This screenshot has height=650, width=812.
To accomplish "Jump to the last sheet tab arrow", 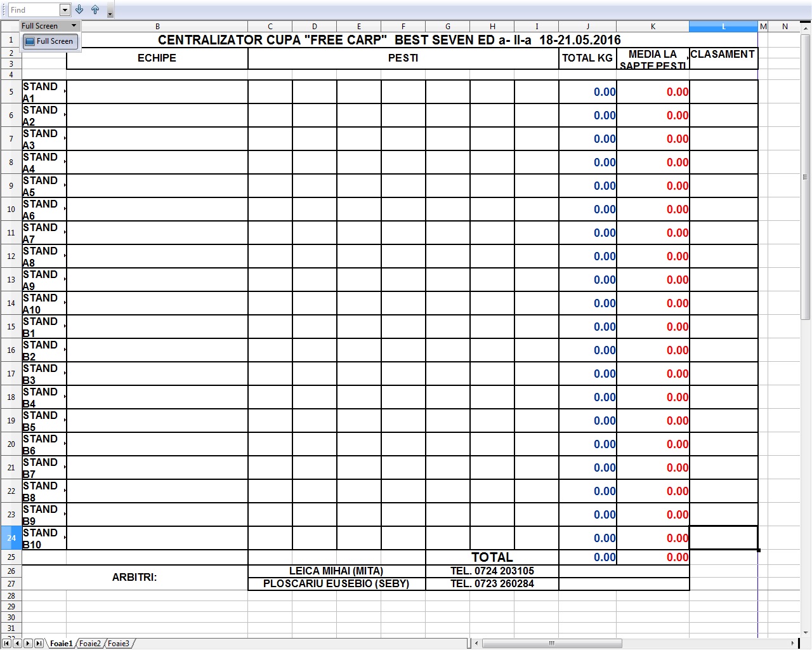I will (x=39, y=644).
